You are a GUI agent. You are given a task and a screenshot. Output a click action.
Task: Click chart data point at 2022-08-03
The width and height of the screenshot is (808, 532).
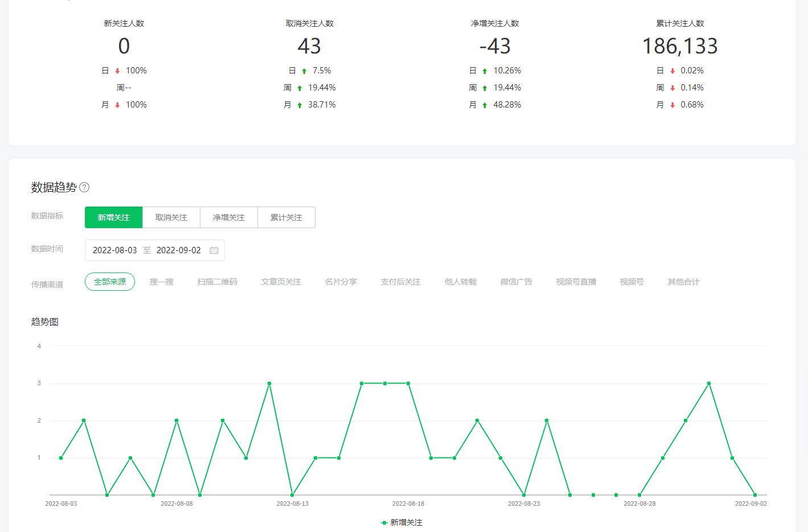[61, 458]
